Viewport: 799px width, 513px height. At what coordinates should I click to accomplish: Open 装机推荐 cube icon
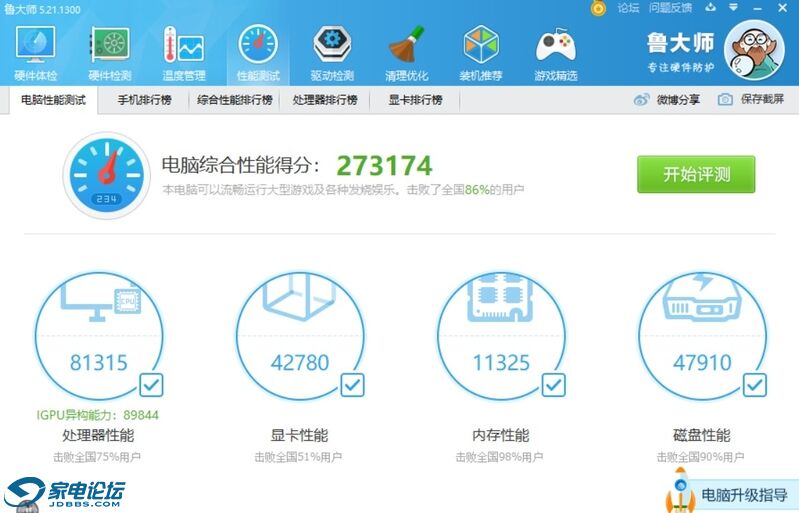(x=481, y=45)
